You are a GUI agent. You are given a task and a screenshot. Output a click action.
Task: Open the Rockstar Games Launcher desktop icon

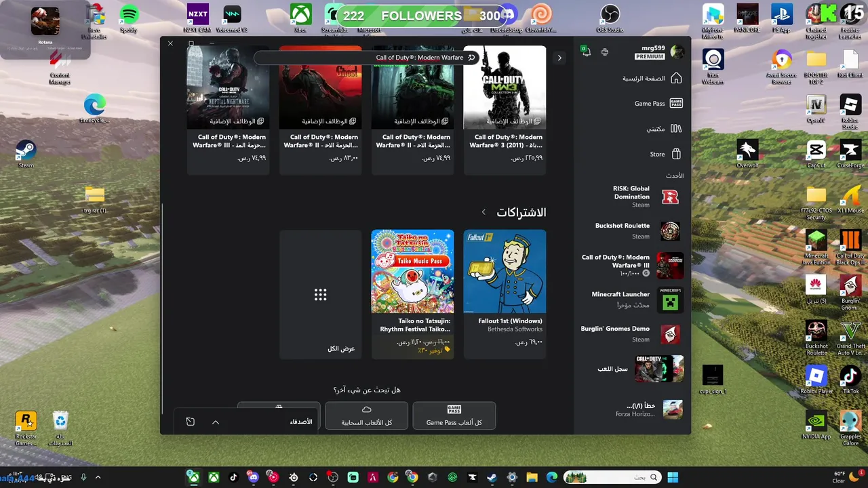click(x=26, y=428)
